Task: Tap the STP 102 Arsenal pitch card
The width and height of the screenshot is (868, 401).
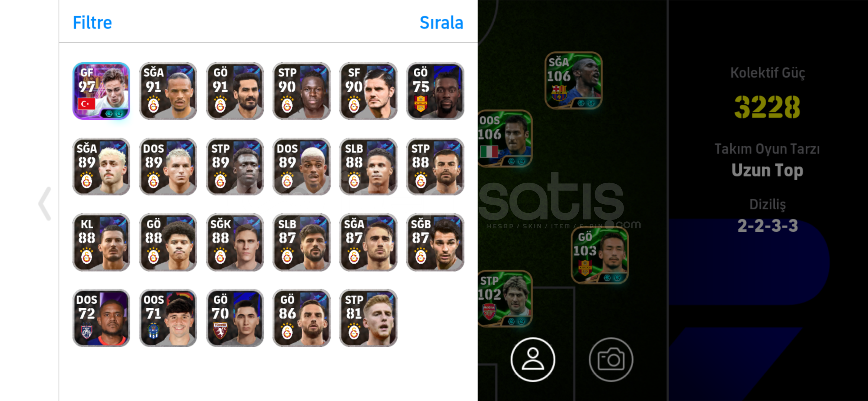Action: tap(505, 299)
